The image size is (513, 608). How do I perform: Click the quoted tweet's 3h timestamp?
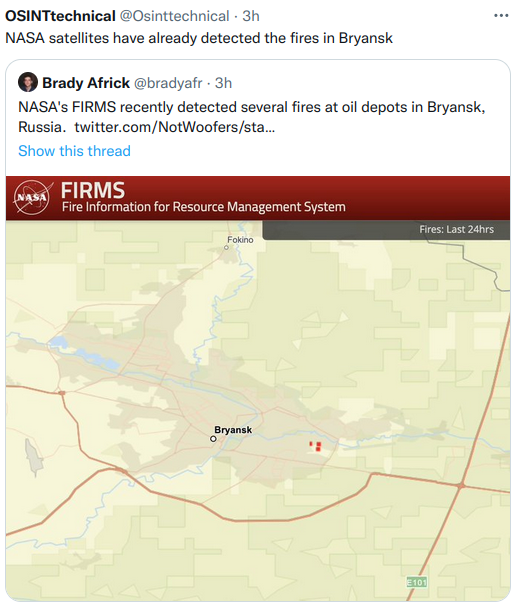223,83
